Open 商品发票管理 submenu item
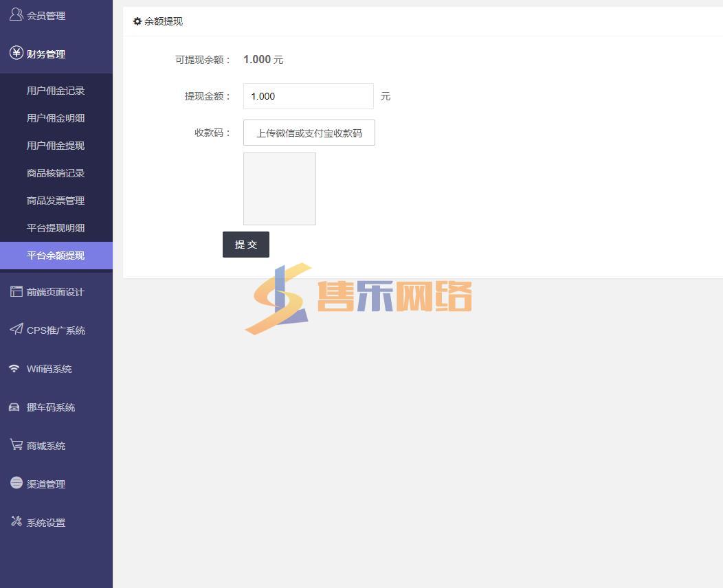 [x=56, y=201]
